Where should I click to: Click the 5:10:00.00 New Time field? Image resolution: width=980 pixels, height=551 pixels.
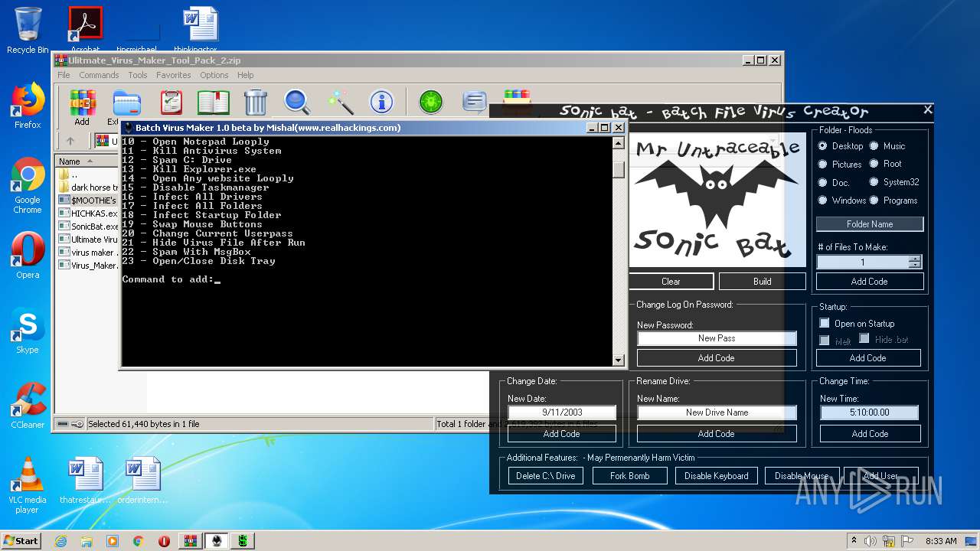tap(870, 412)
